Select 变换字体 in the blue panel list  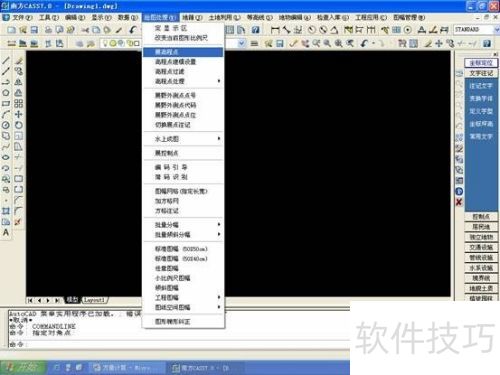click(x=481, y=99)
